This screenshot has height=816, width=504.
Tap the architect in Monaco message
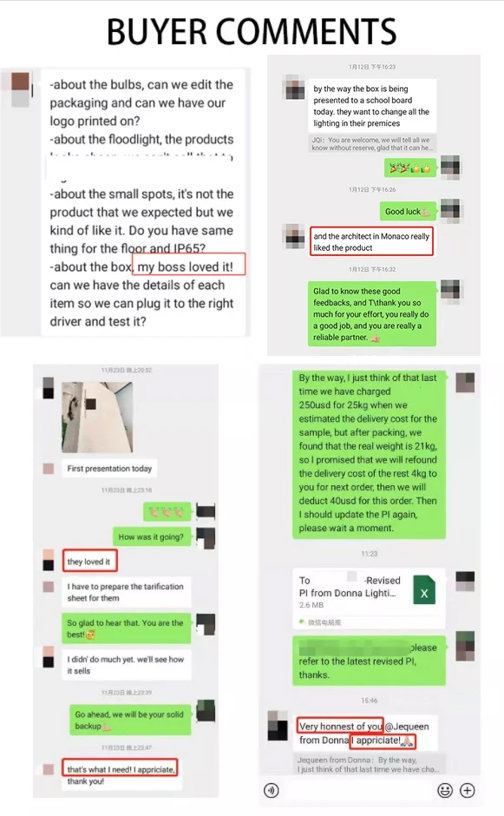[x=371, y=241]
